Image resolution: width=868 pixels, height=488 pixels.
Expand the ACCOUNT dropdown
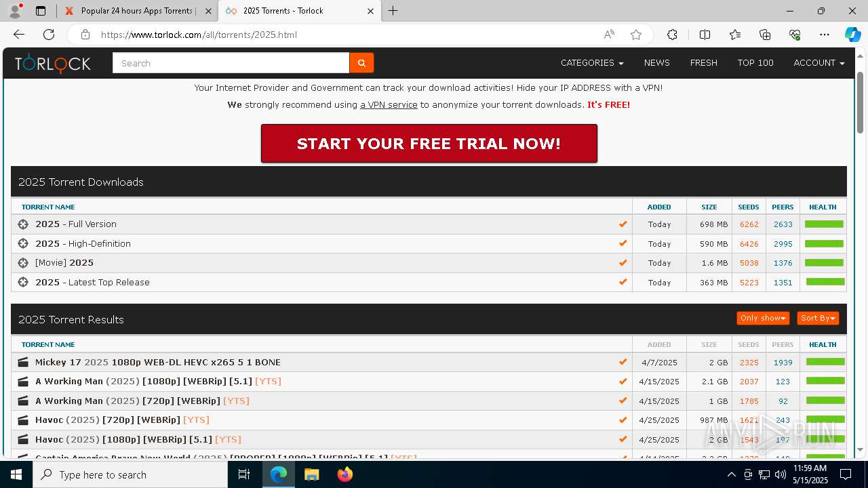[819, 63]
